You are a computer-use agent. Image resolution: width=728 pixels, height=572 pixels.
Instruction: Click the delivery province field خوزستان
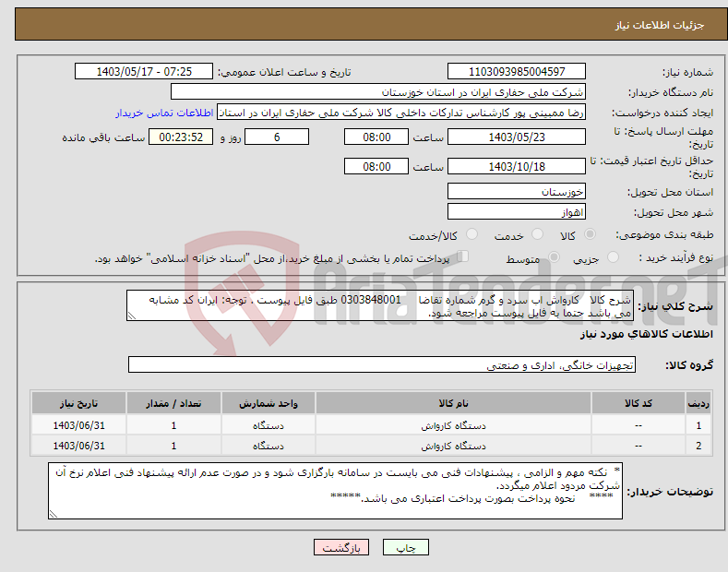coord(517,191)
